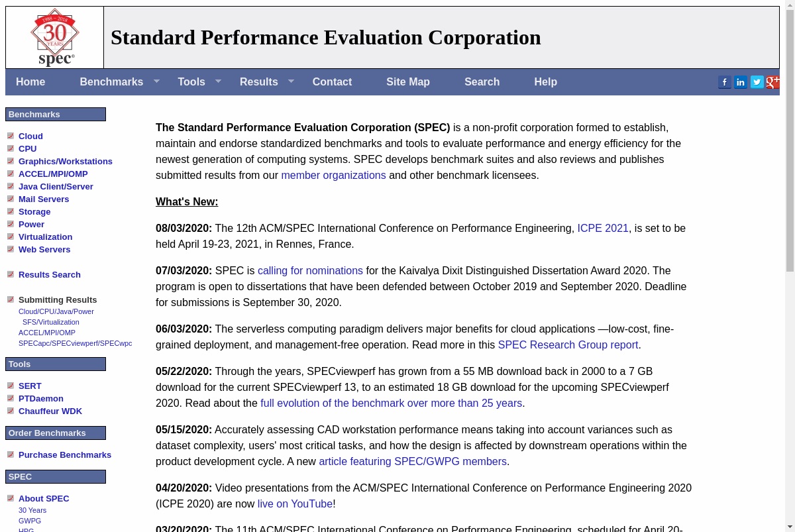Screen dimensions: 795x532
Task: Open the Results navigation menu
Action: (x=259, y=82)
